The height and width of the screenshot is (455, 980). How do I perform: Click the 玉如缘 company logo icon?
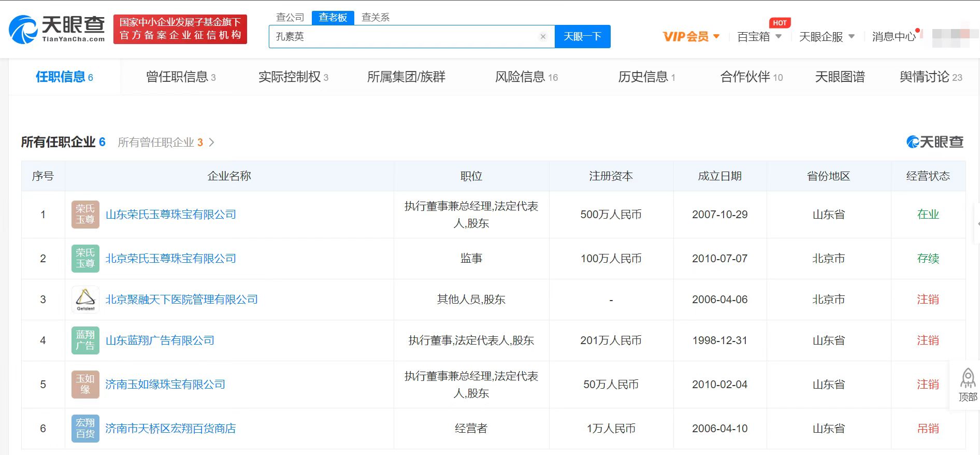click(85, 385)
